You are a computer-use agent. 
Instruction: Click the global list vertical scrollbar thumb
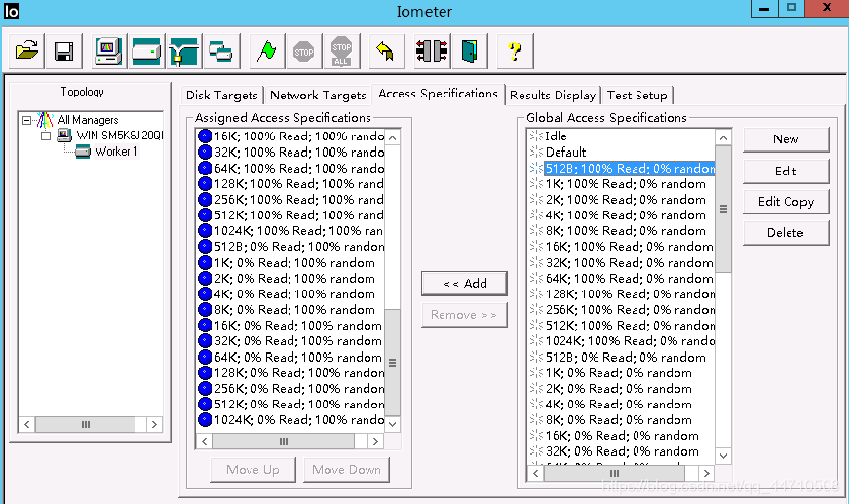[x=723, y=210]
